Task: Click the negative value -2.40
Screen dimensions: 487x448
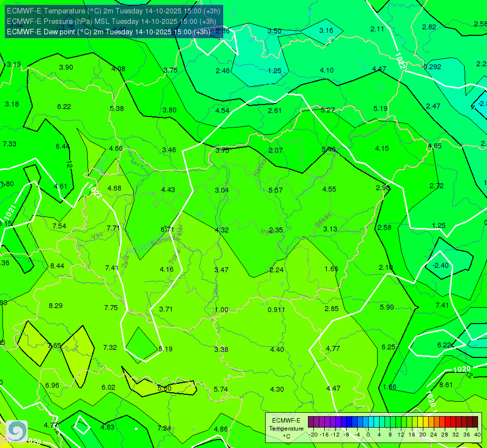Action: coord(440,265)
